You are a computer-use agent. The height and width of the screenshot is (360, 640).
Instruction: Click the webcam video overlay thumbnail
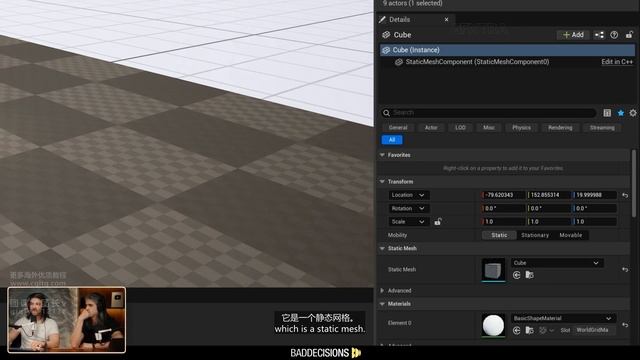point(67,320)
